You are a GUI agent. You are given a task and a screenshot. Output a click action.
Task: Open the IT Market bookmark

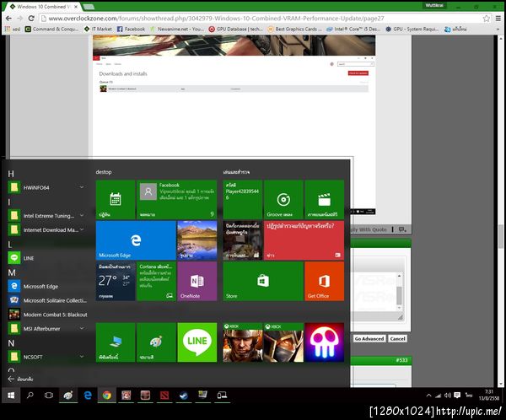pos(98,29)
